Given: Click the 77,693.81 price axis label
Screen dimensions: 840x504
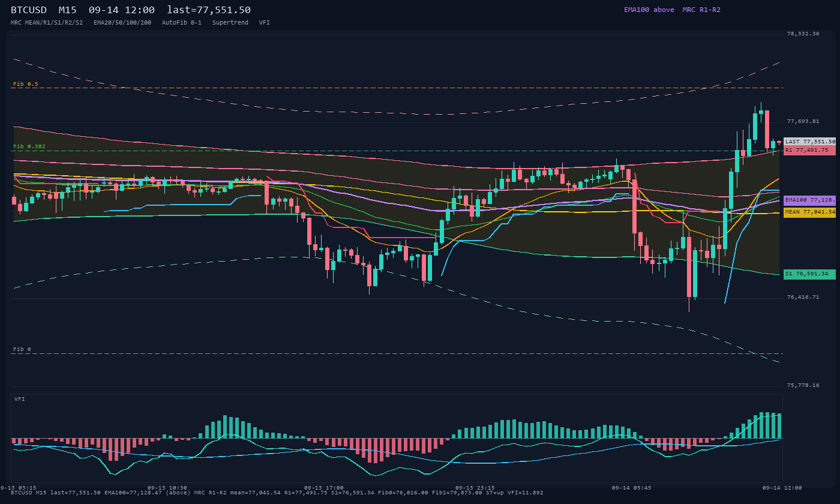Looking at the screenshot, I should coord(803,121).
